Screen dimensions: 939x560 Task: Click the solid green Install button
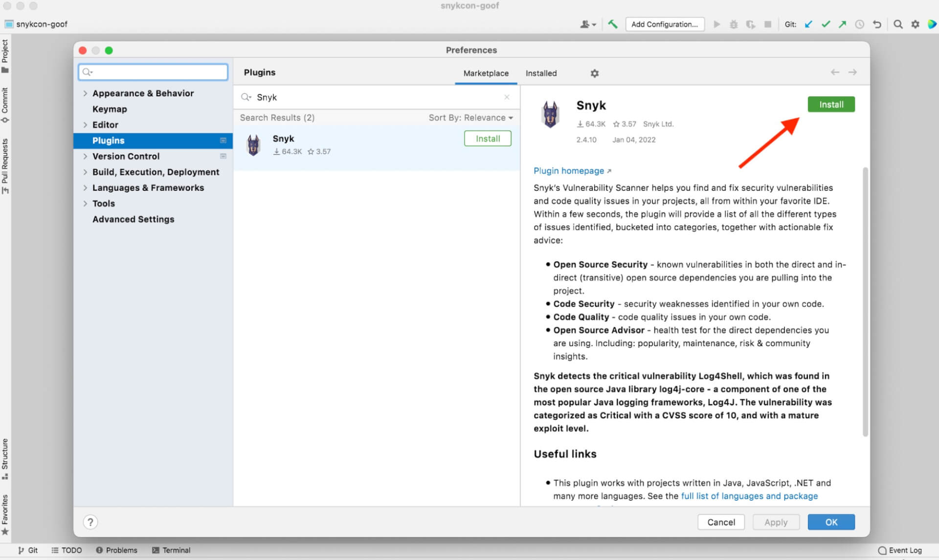tap(831, 104)
